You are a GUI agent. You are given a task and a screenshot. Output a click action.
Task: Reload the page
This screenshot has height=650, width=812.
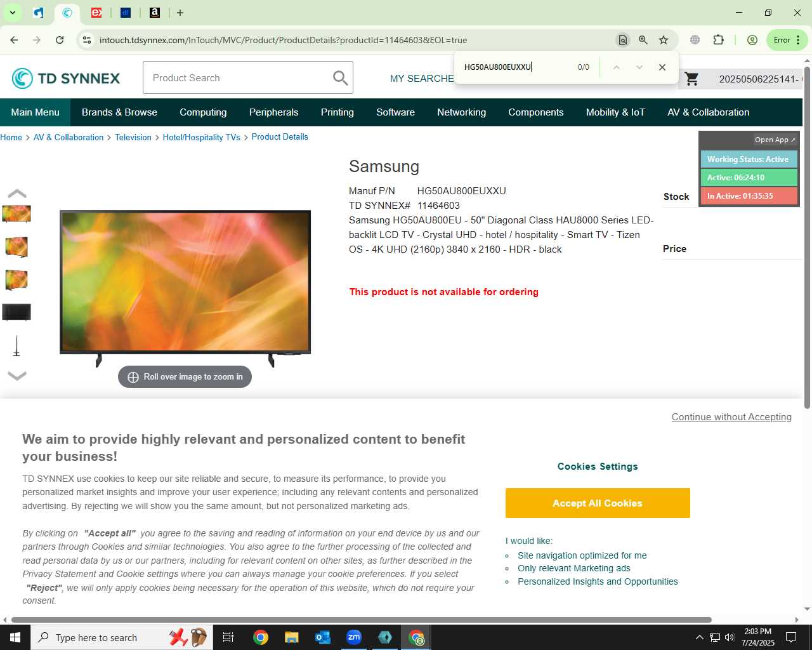tap(60, 40)
